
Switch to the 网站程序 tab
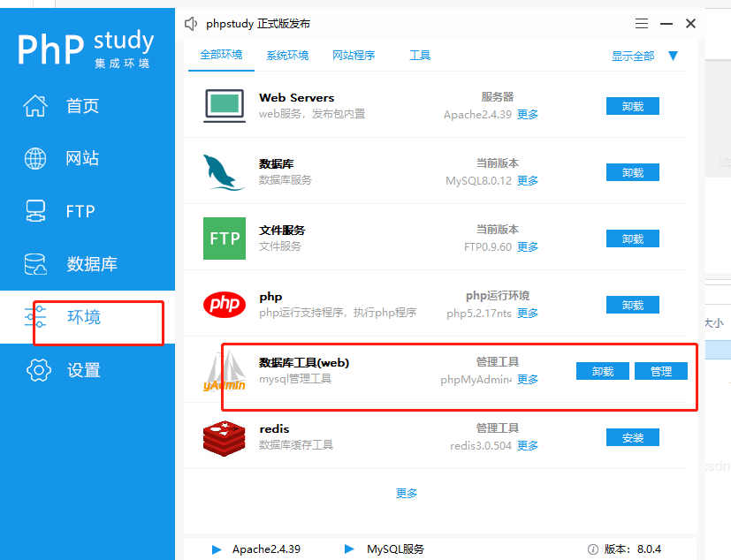pos(354,56)
